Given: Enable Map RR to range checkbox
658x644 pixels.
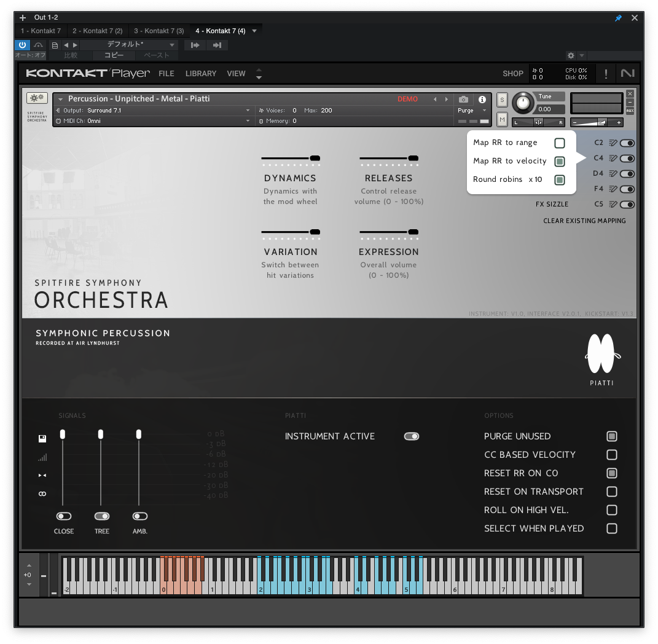Looking at the screenshot, I should coord(559,143).
